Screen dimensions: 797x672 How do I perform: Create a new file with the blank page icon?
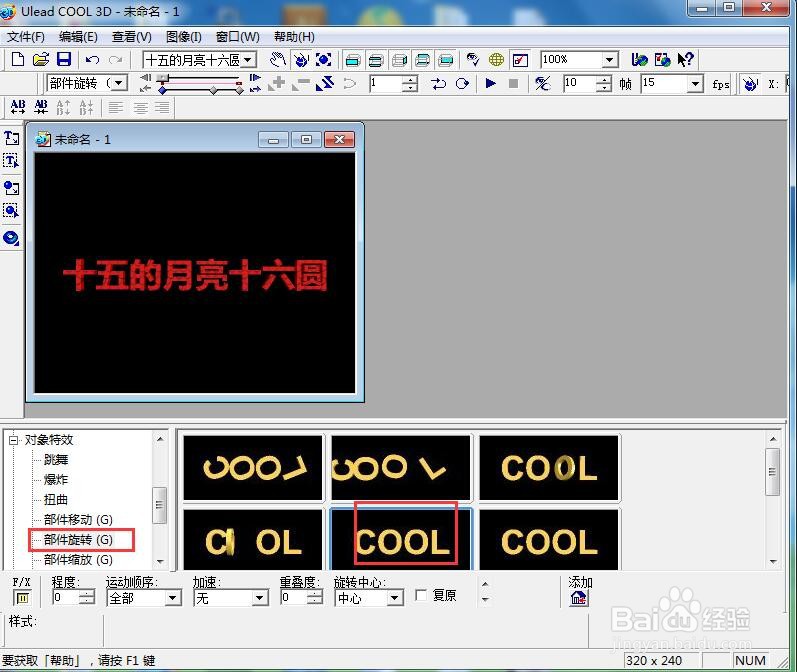(x=18, y=59)
